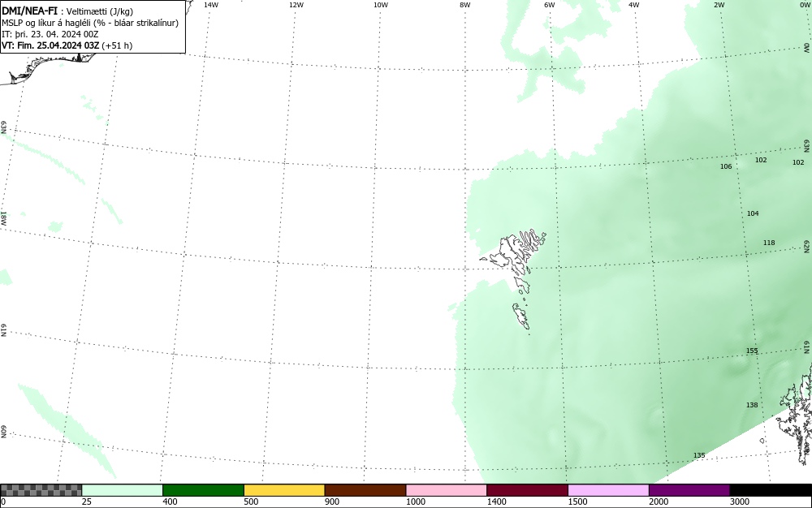Click the "12W" longitude label

(296, 5)
